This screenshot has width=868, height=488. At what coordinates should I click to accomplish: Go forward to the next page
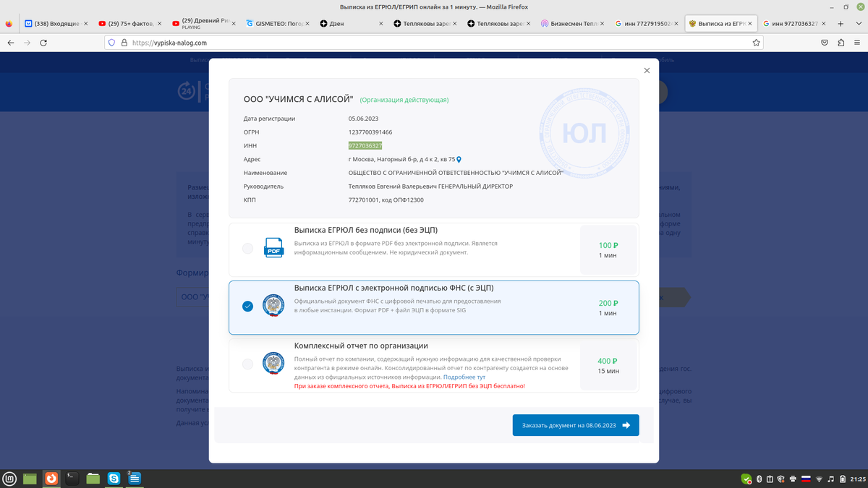27,43
